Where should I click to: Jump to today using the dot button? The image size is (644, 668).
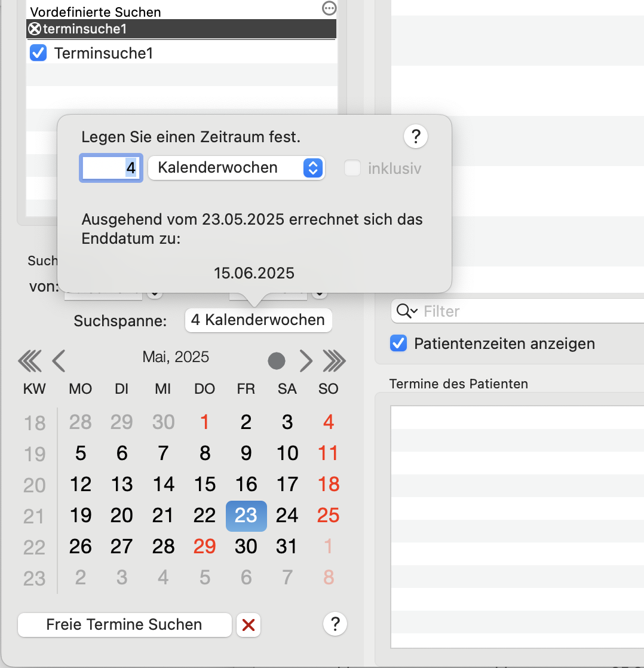277,361
